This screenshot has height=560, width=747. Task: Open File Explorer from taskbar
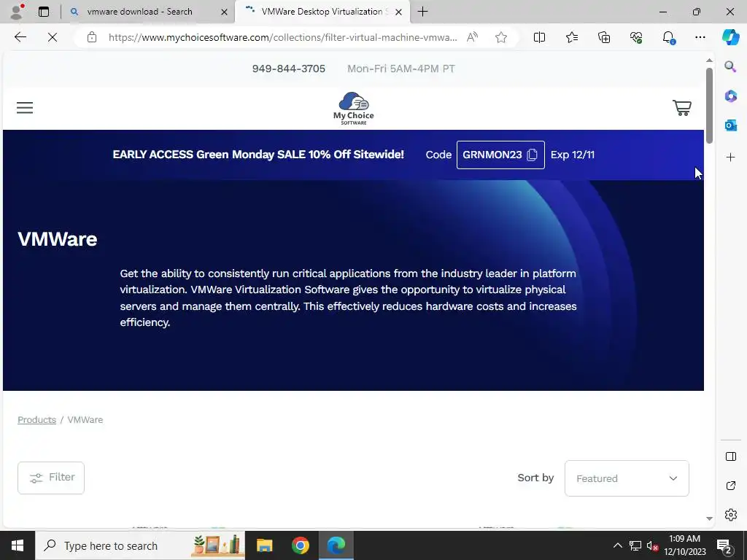(x=264, y=545)
